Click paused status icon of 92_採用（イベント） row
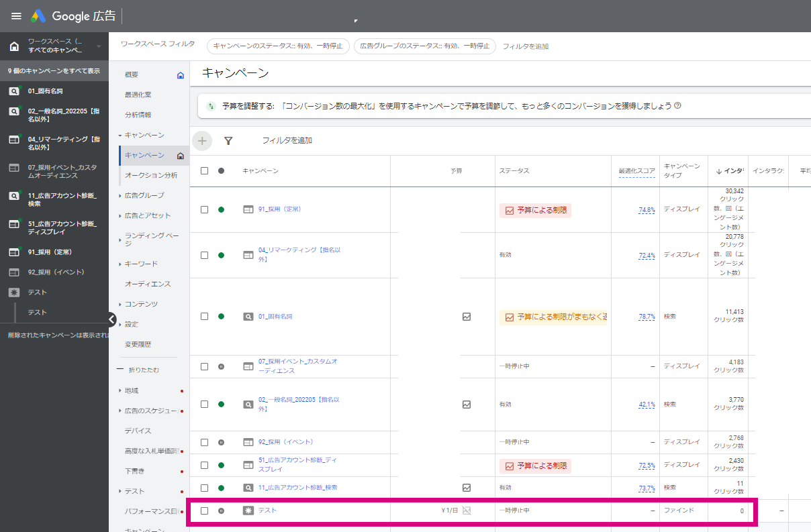This screenshot has width=811, height=532. pyautogui.click(x=221, y=442)
